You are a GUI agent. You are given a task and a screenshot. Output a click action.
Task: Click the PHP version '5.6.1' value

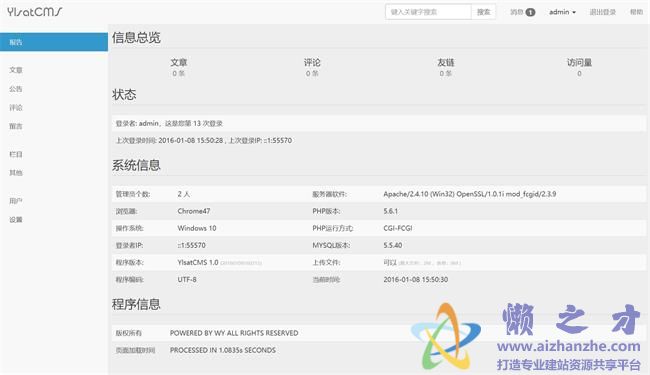click(390, 211)
